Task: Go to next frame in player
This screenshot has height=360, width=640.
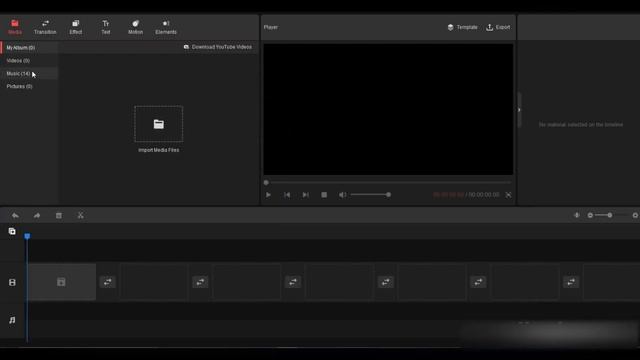Action: (305, 195)
